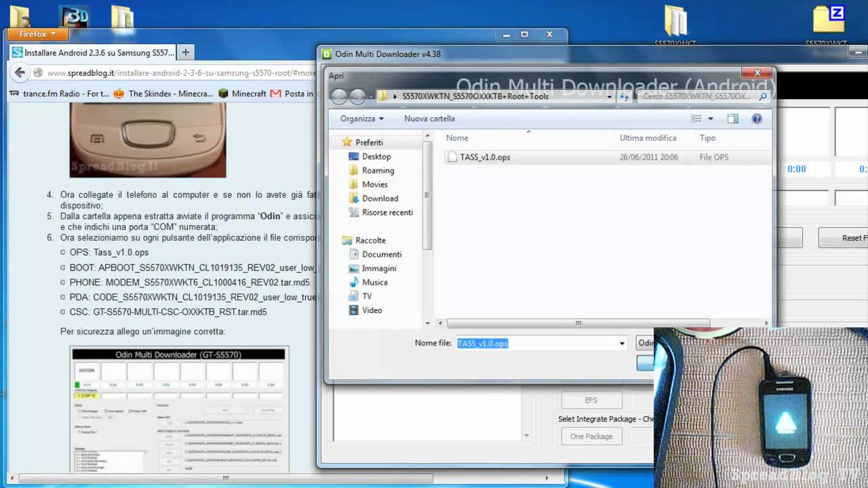This screenshot has width=868, height=488.
Task: Click the One Package button in Odin
Action: tap(591, 436)
